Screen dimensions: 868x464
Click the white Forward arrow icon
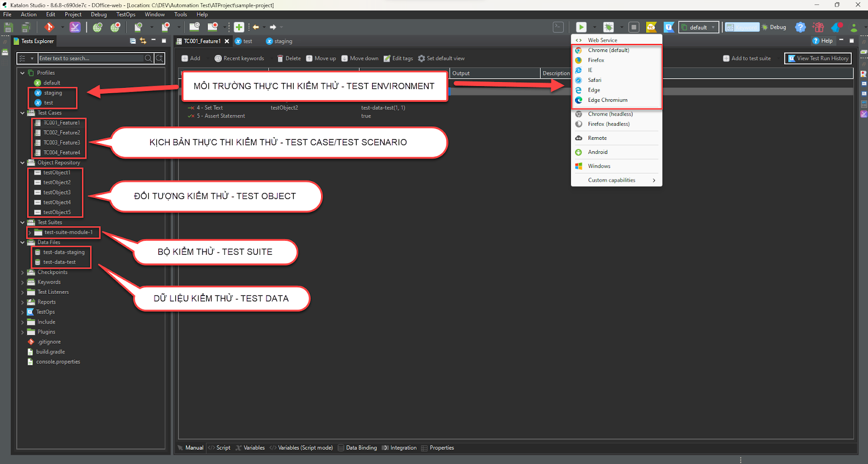(273, 27)
